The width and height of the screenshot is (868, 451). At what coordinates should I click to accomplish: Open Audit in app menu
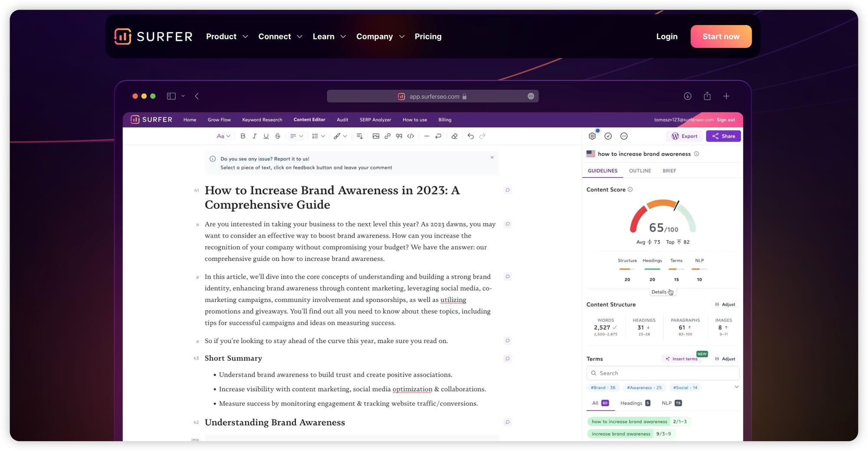coord(342,120)
